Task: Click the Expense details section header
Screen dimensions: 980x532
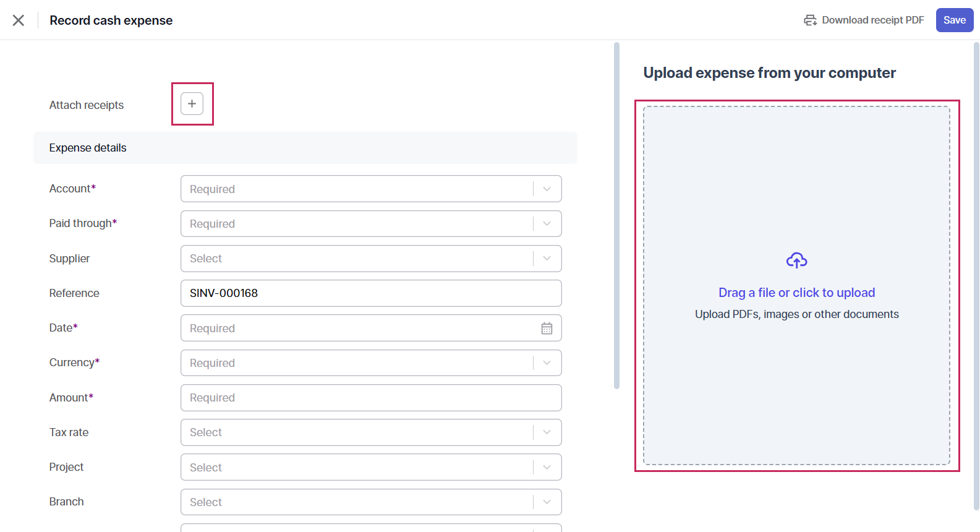Action: point(88,148)
